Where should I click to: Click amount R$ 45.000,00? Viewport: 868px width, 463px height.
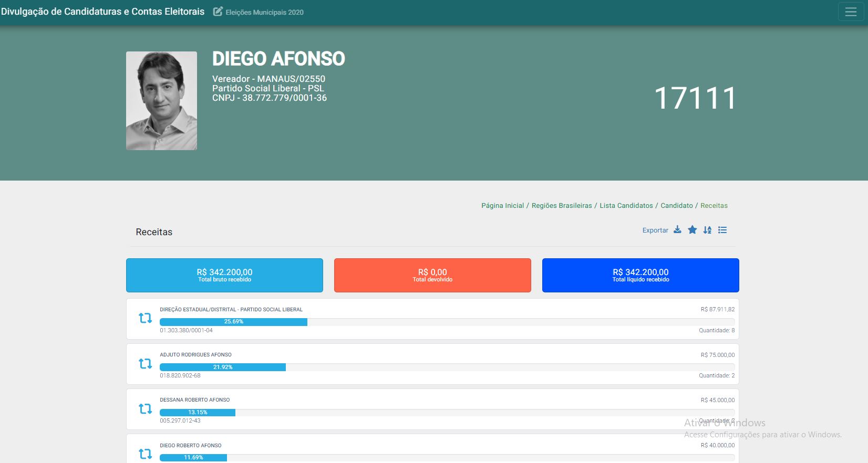tap(718, 400)
